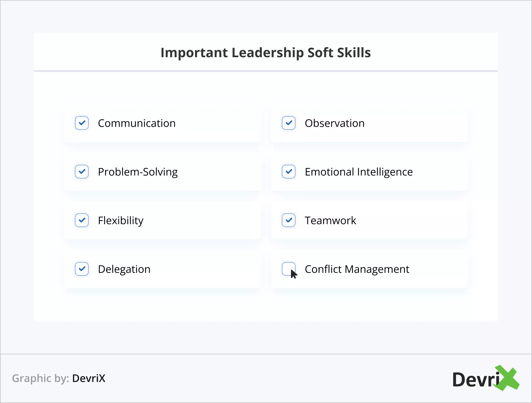Check the Conflict Management checkbox
Image resolution: width=532 pixels, height=403 pixels.
click(x=288, y=268)
